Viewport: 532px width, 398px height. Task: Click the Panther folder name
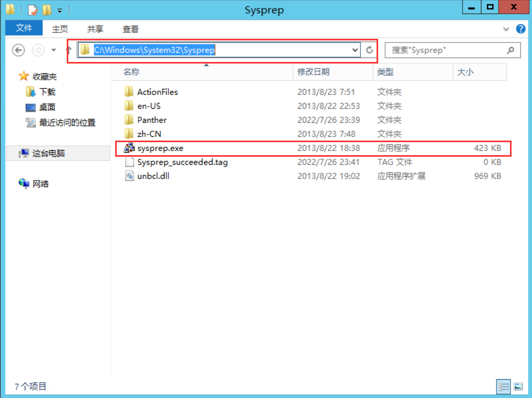coord(152,120)
